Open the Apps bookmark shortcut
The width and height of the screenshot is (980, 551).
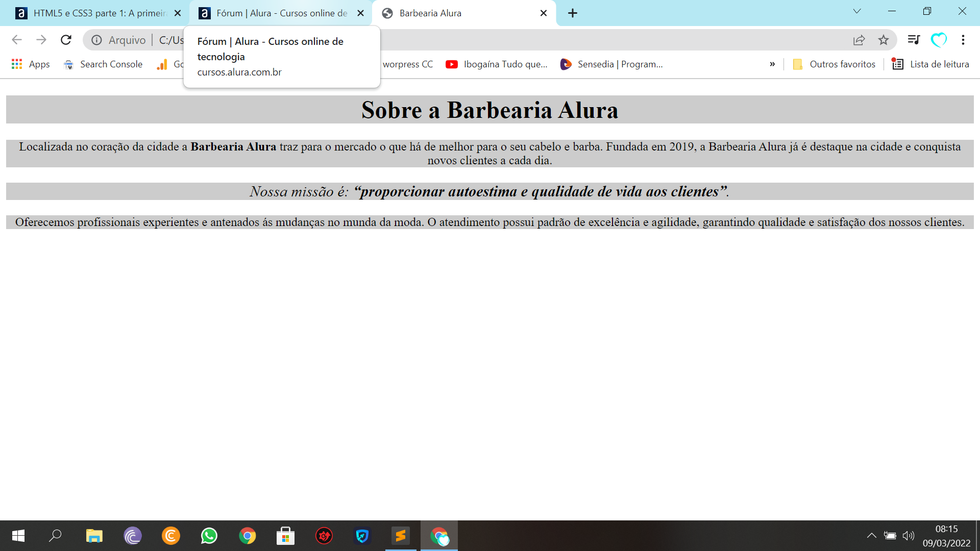(31, 64)
